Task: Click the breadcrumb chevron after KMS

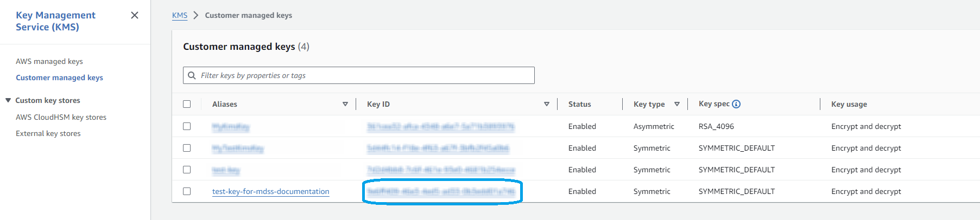Action: 196,15
